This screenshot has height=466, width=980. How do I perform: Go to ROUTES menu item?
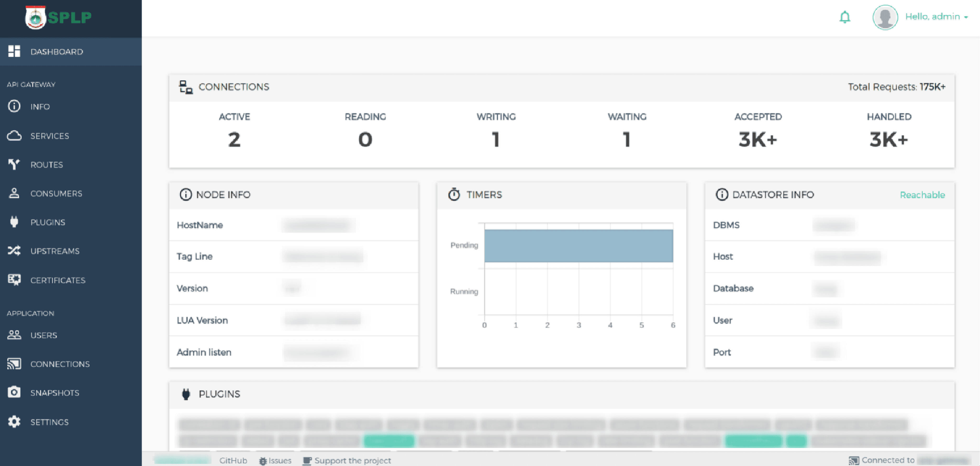tap(71, 164)
